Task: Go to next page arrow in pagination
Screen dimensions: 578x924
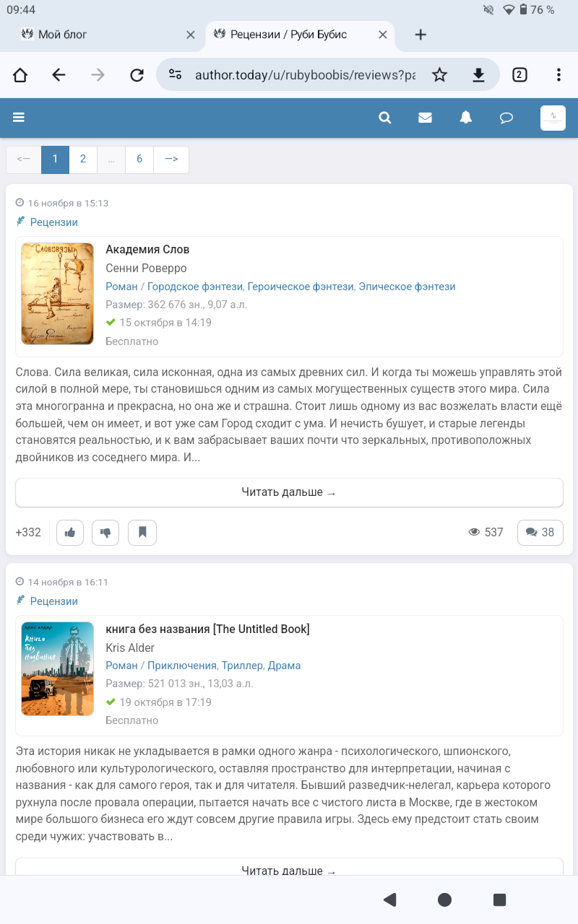Action: pyautogui.click(x=171, y=160)
